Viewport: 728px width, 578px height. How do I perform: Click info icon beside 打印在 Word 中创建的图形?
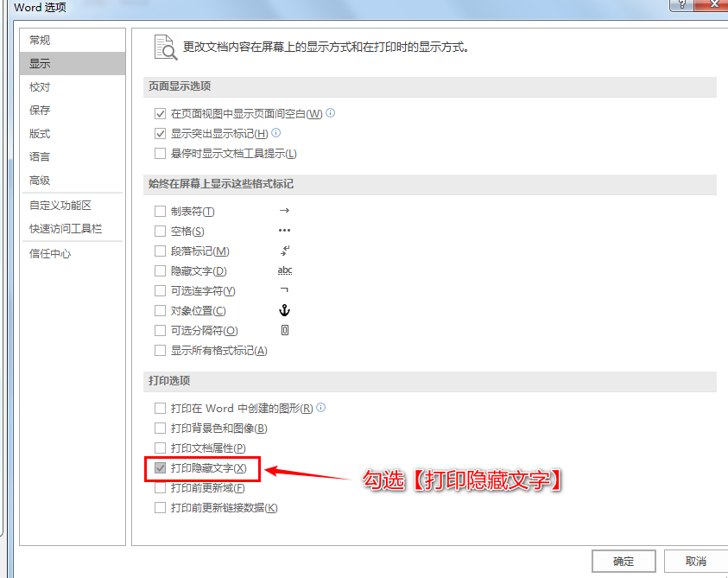point(321,408)
